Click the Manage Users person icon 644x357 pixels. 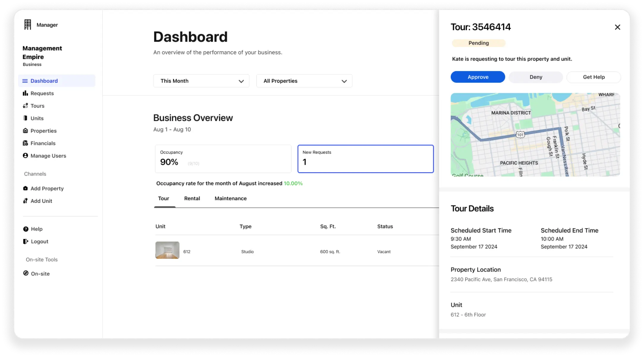(x=25, y=156)
